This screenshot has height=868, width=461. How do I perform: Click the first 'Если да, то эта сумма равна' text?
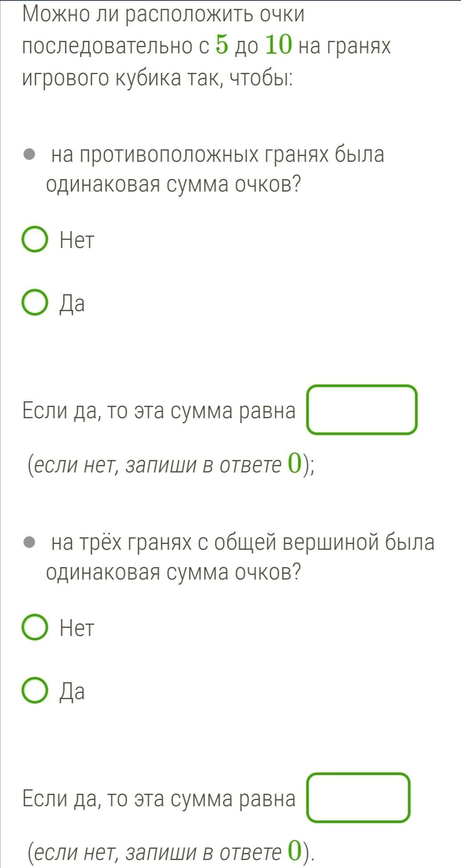point(159,411)
